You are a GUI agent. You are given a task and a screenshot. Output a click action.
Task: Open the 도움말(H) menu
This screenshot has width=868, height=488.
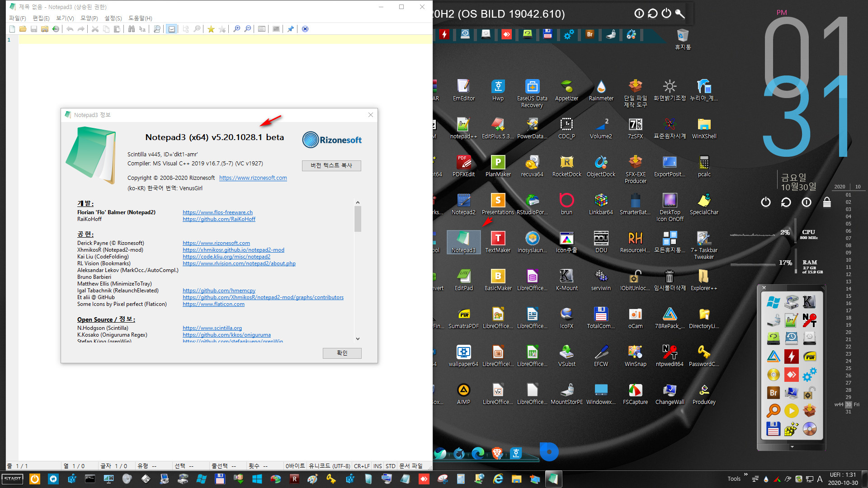(140, 18)
